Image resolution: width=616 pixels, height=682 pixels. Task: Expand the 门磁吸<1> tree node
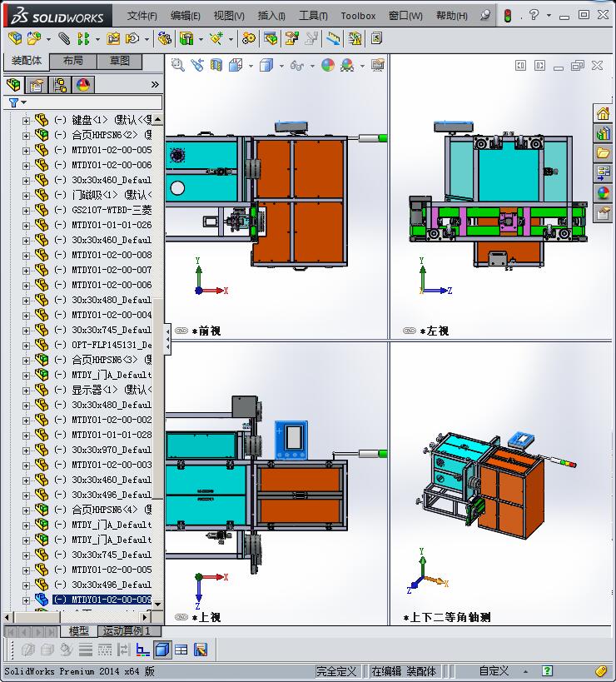26,196
